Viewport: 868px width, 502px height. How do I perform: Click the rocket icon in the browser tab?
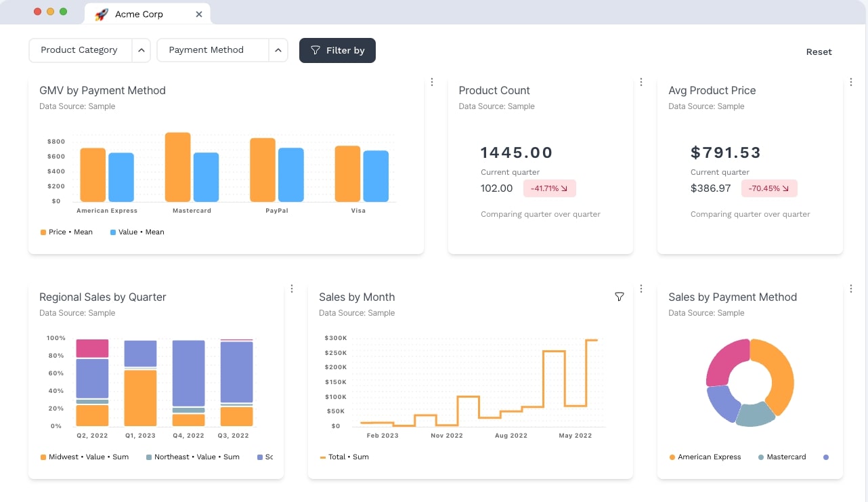click(x=101, y=14)
